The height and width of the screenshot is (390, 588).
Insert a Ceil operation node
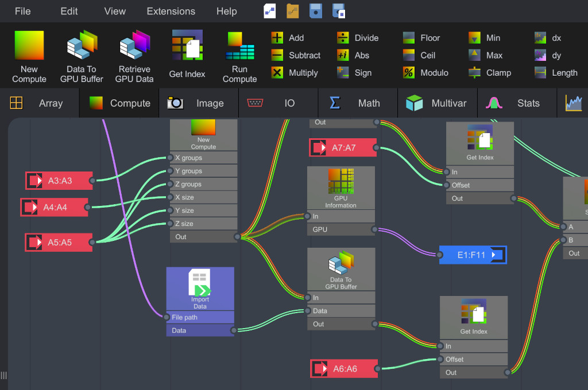pyautogui.click(x=419, y=56)
